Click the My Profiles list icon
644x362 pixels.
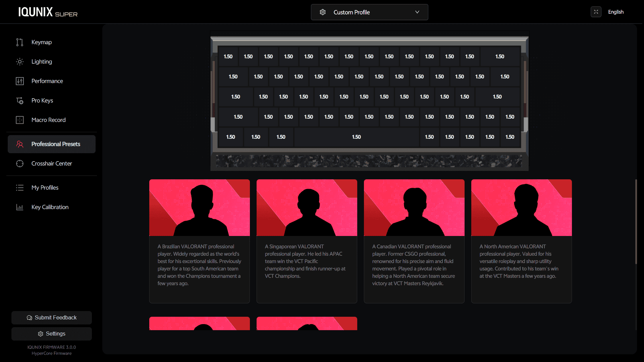click(x=20, y=188)
